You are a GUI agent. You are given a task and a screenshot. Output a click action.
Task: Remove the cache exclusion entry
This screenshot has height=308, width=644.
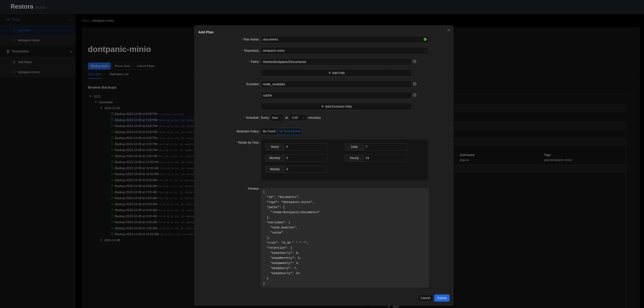(x=414, y=95)
